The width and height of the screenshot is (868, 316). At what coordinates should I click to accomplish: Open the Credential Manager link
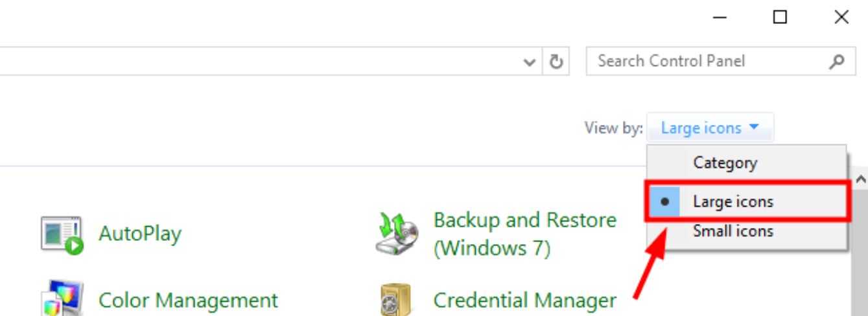(x=525, y=300)
